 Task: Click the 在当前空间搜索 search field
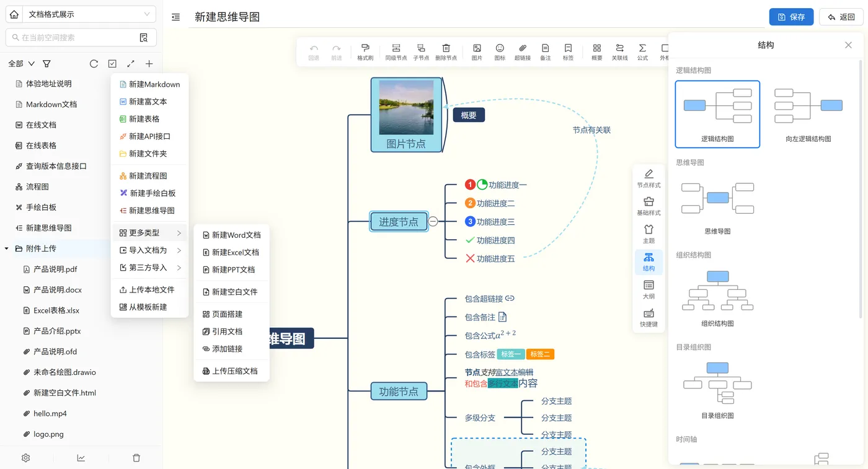click(81, 38)
